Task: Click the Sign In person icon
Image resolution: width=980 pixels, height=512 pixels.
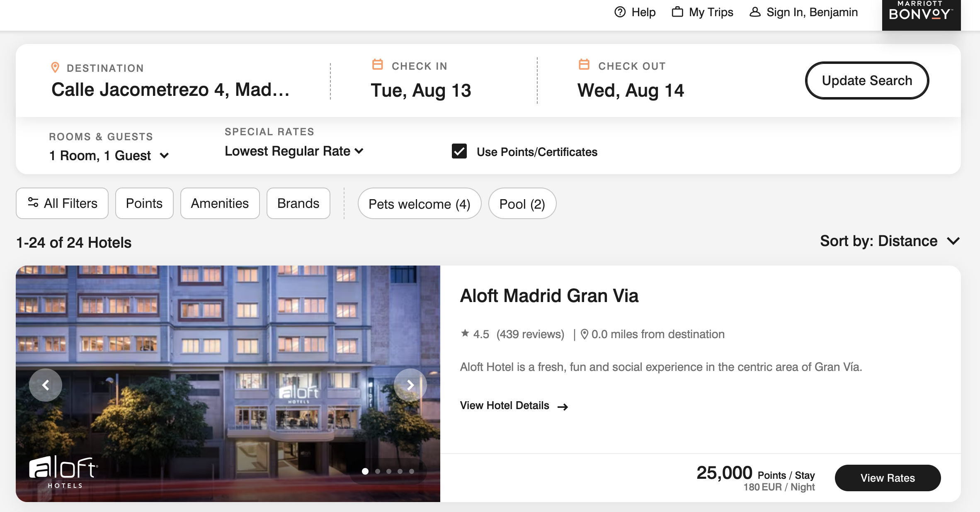Action: [755, 12]
